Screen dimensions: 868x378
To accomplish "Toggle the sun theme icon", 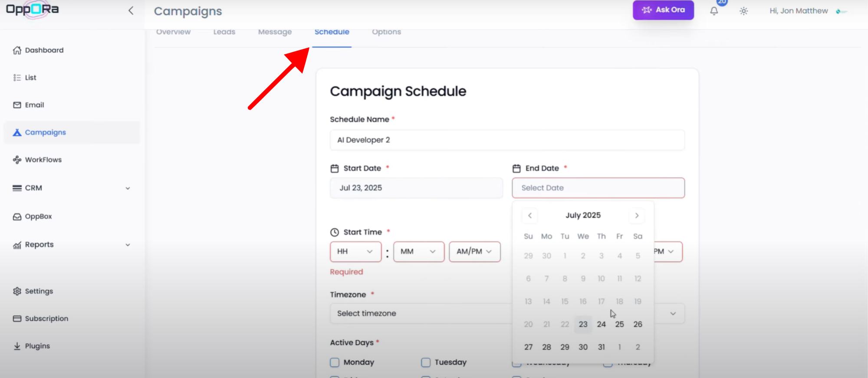I will click(x=743, y=11).
